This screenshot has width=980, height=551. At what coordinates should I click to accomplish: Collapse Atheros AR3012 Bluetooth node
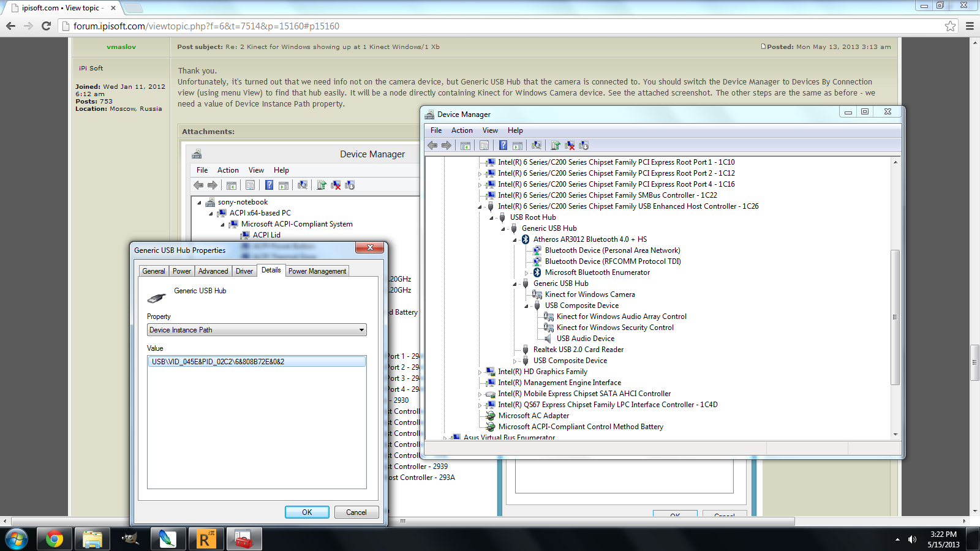[515, 240]
